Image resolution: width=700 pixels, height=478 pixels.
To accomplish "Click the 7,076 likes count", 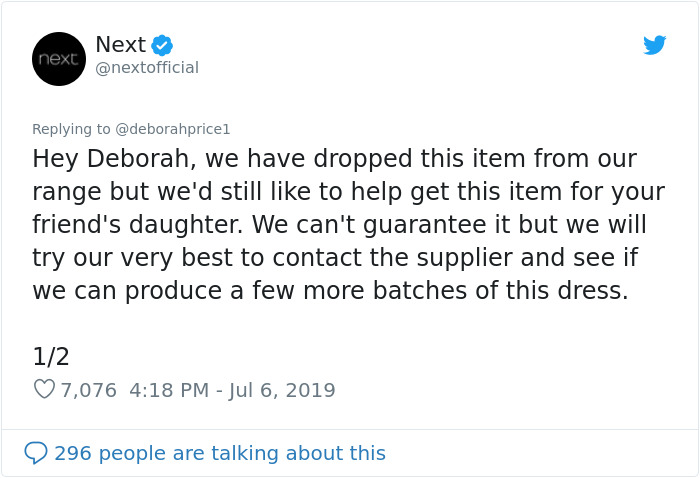I will tap(89, 390).
